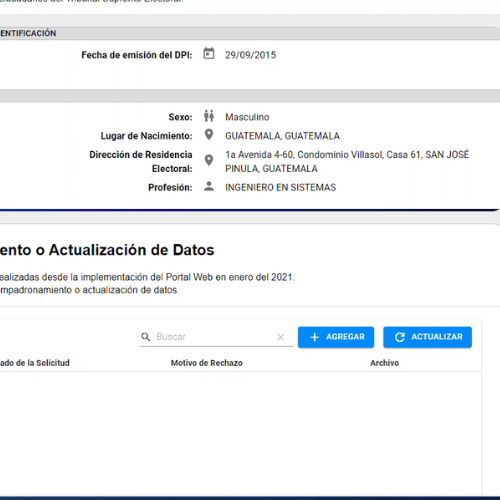Sort by Motivo de Rechazo column header

207,363
